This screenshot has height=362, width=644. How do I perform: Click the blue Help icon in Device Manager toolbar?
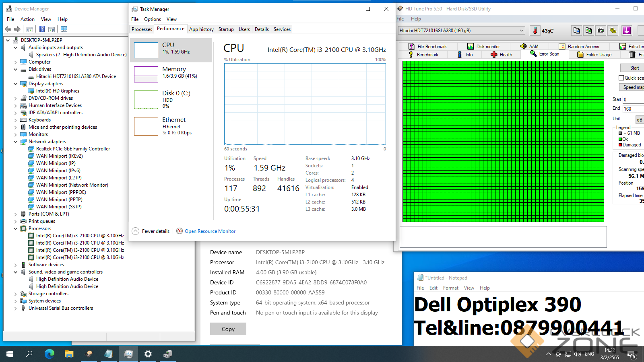tap(42, 29)
